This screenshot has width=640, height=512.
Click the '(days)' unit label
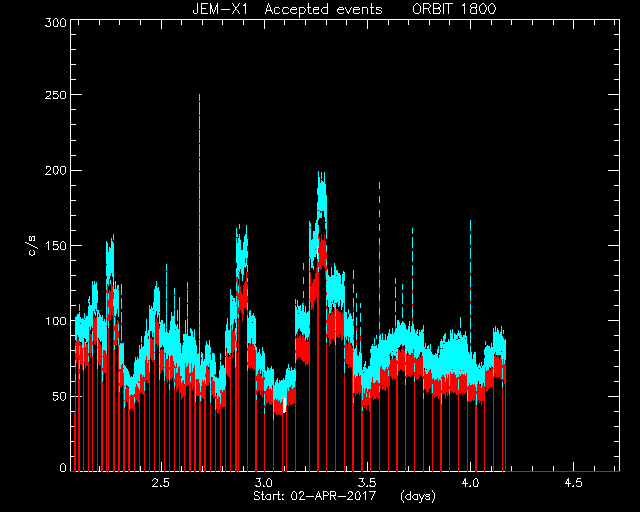(418, 496)
